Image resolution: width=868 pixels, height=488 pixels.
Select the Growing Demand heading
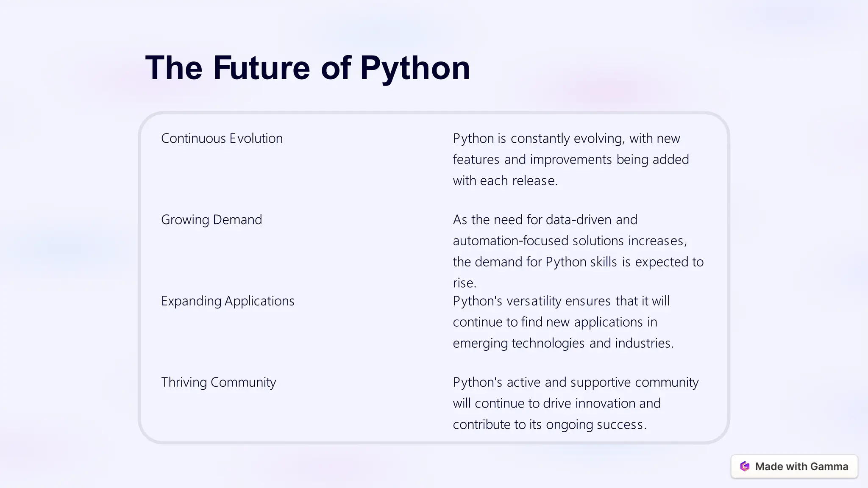(211, 220)
